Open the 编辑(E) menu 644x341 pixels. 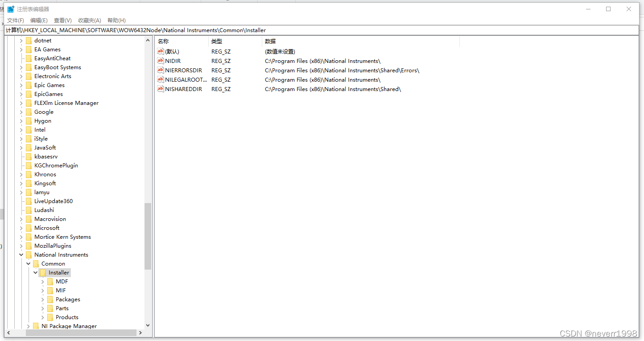coord(39,21)
